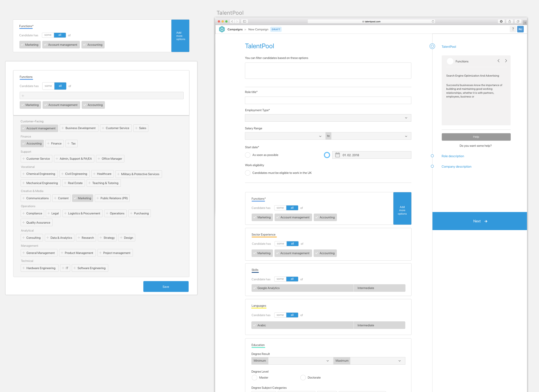Click the Role title input field
539x392 pixels.
pyautogui.click(x=328, y=100)
